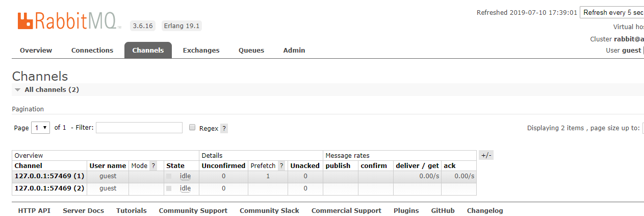This screenshot has height=216, width=644.
Task: Sort by the User name column header
Action: [108, 166]
